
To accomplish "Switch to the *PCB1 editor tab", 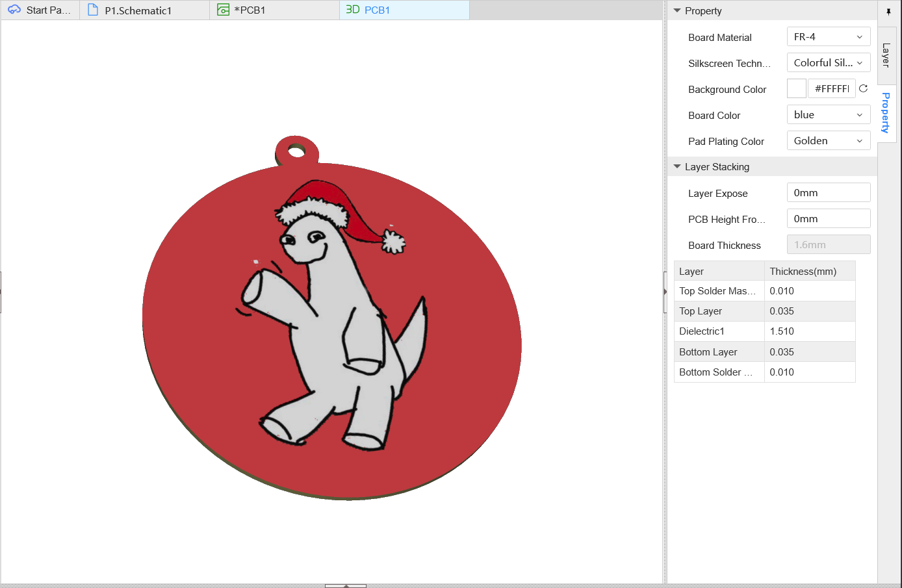I will (275, 10).
